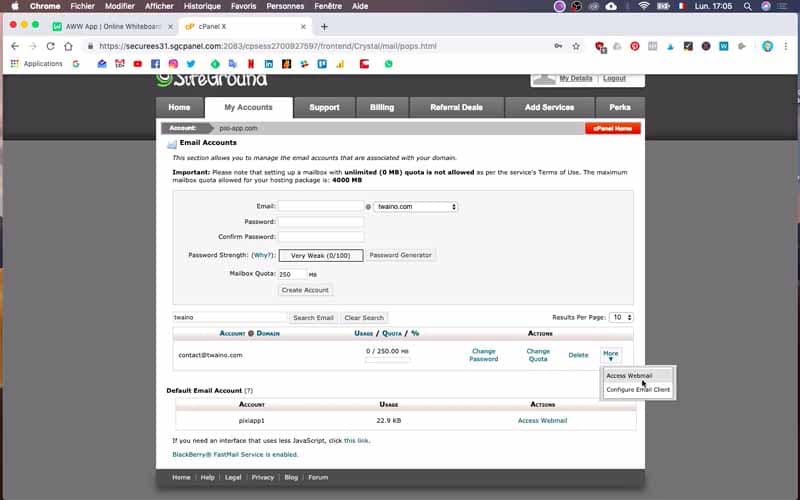Screen dimensions: 800x500
Task: Reload the cPanel page
Action: pos(50,46)
